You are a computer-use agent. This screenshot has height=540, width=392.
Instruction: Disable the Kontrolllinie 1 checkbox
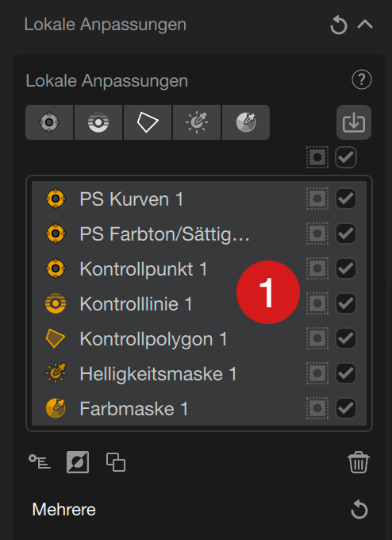(346, 303)
